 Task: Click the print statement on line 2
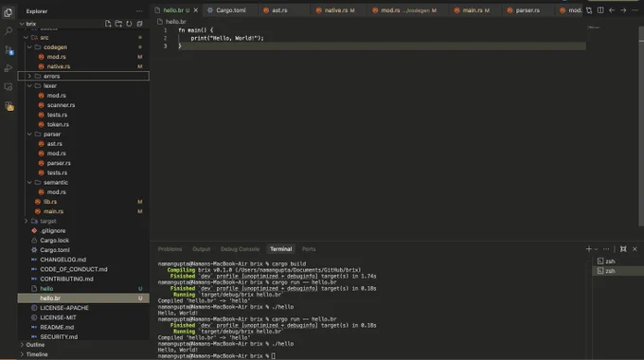click(x=227, y=38)
